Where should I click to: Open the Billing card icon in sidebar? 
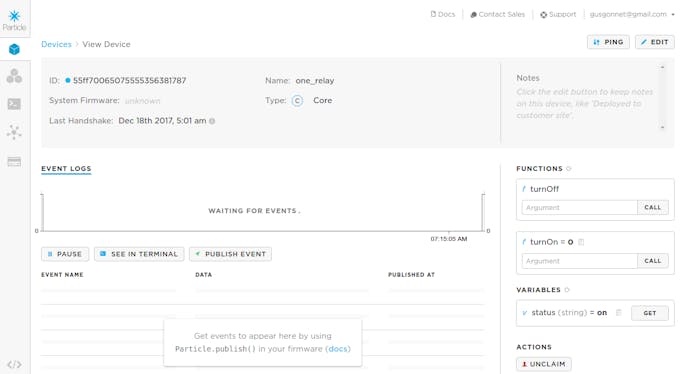(14, 162)
